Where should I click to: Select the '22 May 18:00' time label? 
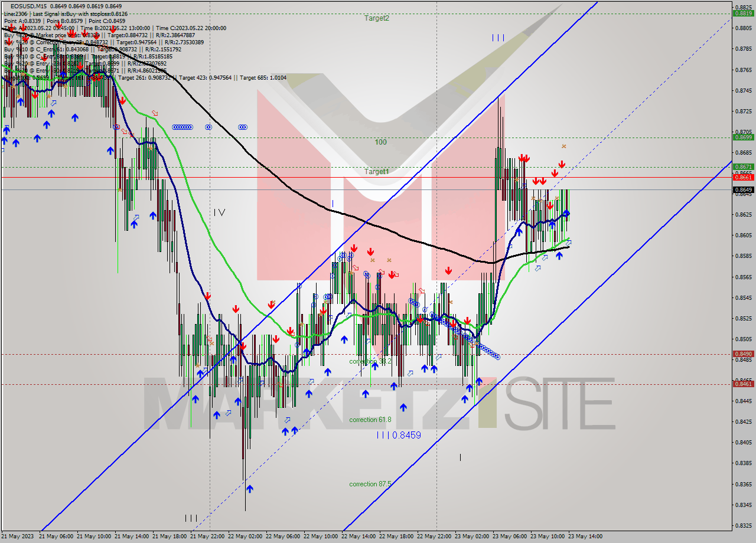(396, 537)
